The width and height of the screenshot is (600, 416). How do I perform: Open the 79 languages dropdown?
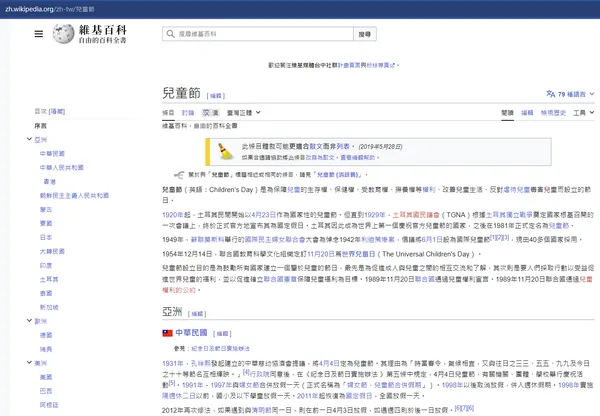(571, 93)
